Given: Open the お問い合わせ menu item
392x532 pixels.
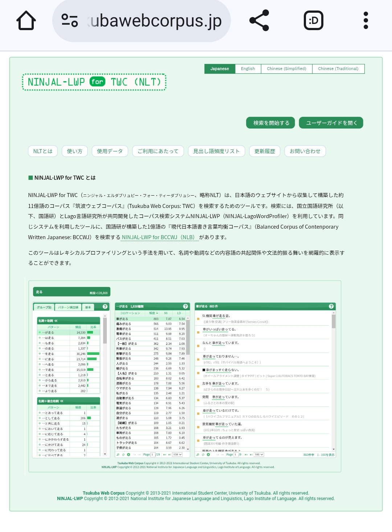Looking at the screenshot, I should point(305,151).
